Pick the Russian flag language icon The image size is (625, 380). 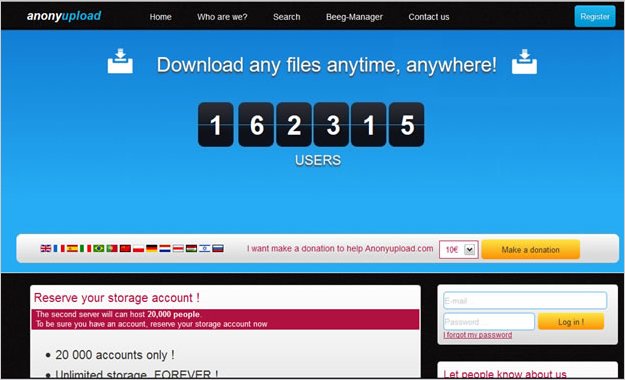(218, 248)
